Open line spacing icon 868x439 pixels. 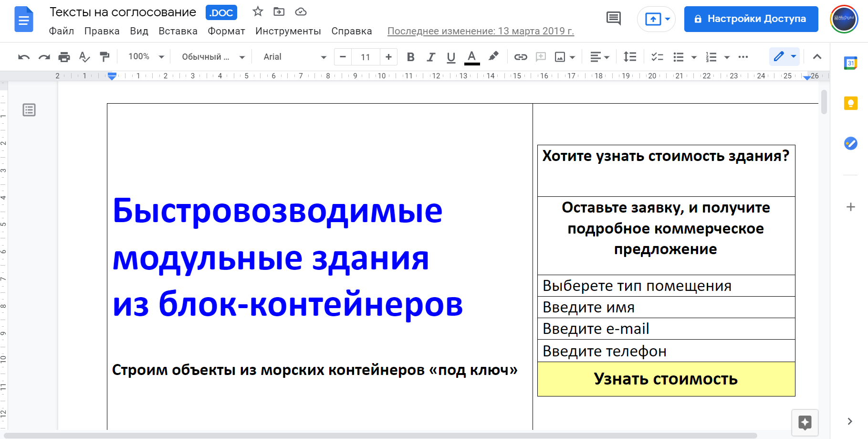[x=630, y=57]
